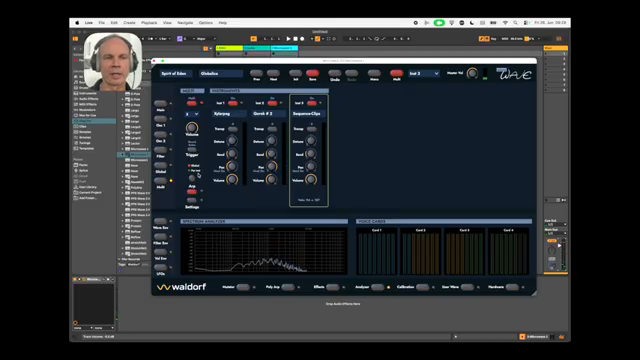Toggle the red Multi button in header
This screenshot has width=640, height=360.
pos(396,73)
